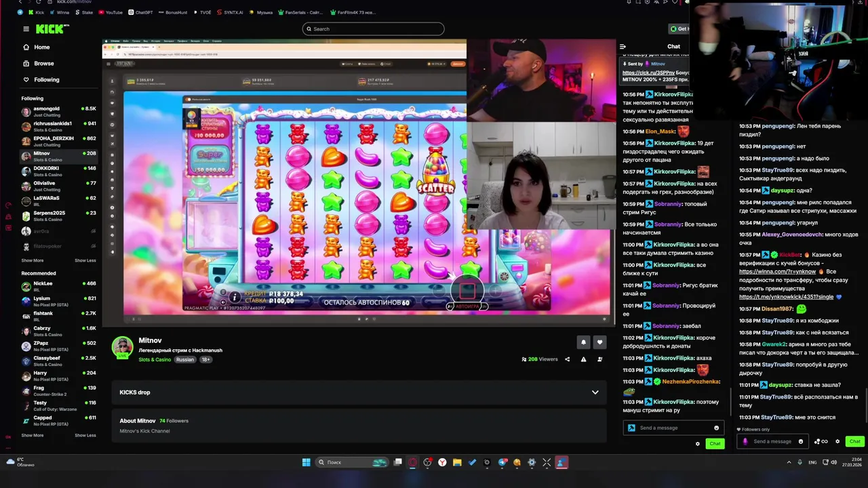Click ENG language indicator in tray
This screenshot has height=488, width=868.
click(x=812, y=462)
